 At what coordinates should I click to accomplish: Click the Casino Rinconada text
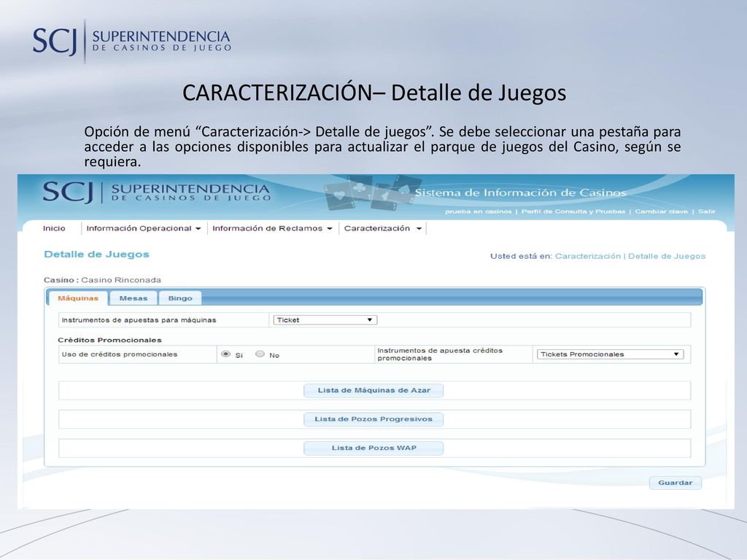pyautogui.click(x=121, y=280)
